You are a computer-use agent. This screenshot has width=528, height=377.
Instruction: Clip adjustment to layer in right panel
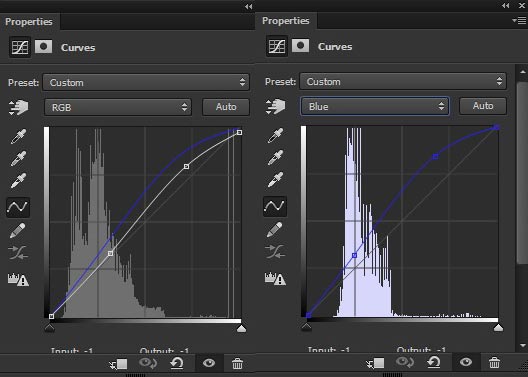[x=375, y=363]
